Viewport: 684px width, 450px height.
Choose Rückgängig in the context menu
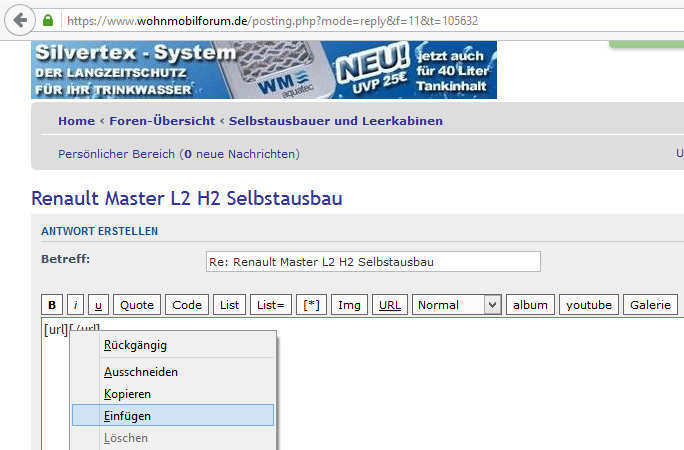(x=173, y=345)
